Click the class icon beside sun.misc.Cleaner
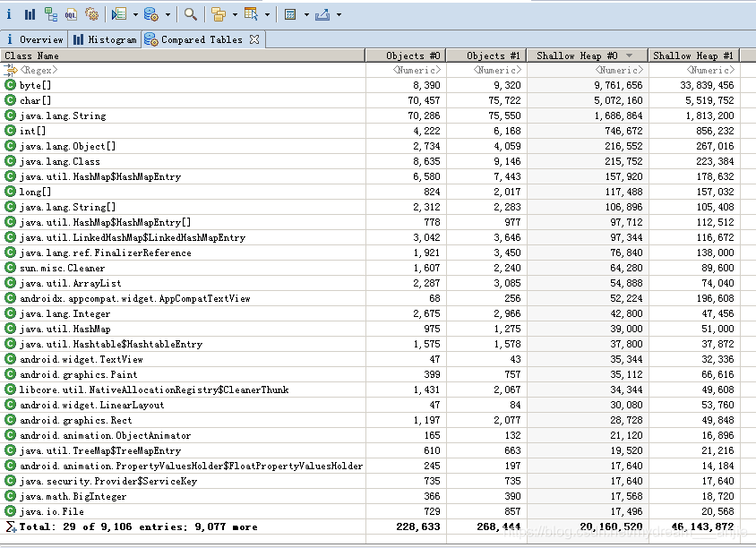 click(x=10, y=268)
